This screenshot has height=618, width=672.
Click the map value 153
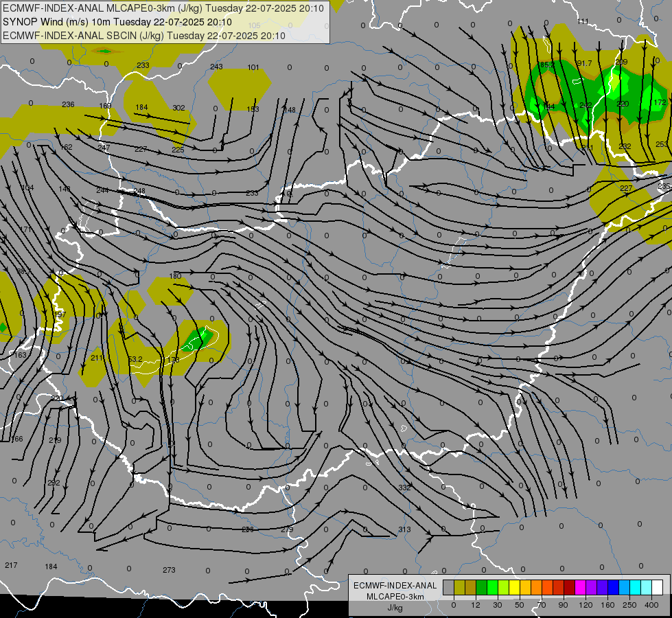[253, 109]
